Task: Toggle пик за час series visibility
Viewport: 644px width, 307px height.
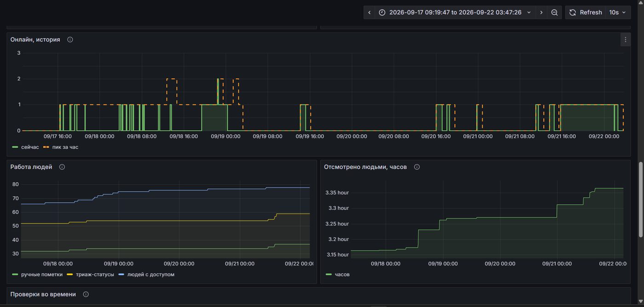Action: [x=61, y=147]
